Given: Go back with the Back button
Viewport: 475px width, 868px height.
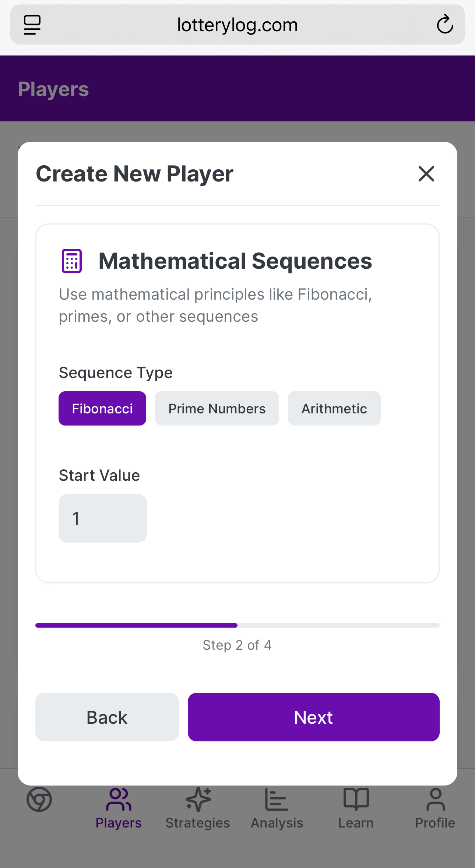Looking at the screenshot, I should 107,717.
